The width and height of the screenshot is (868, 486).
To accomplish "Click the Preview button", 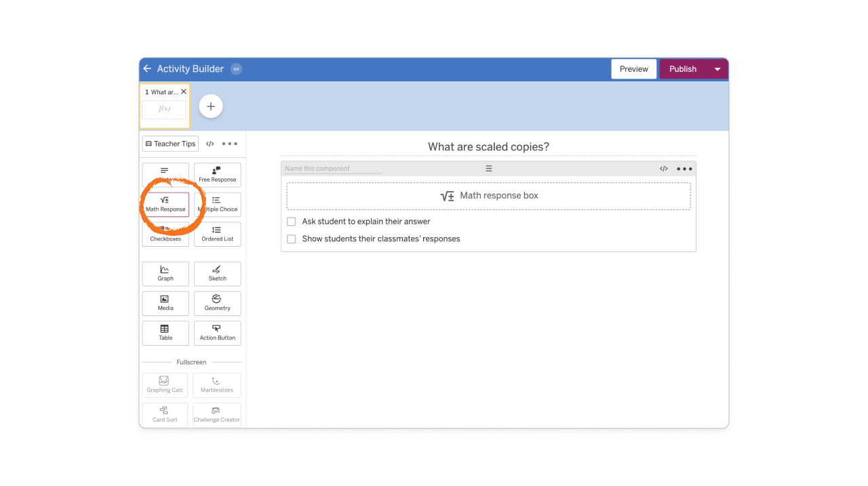I will [633, 68].
